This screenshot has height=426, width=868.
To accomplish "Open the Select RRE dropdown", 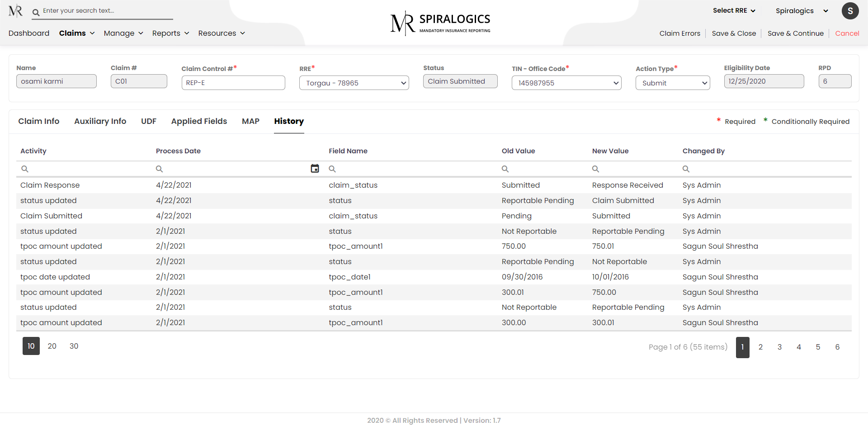I will pos(734,11).
